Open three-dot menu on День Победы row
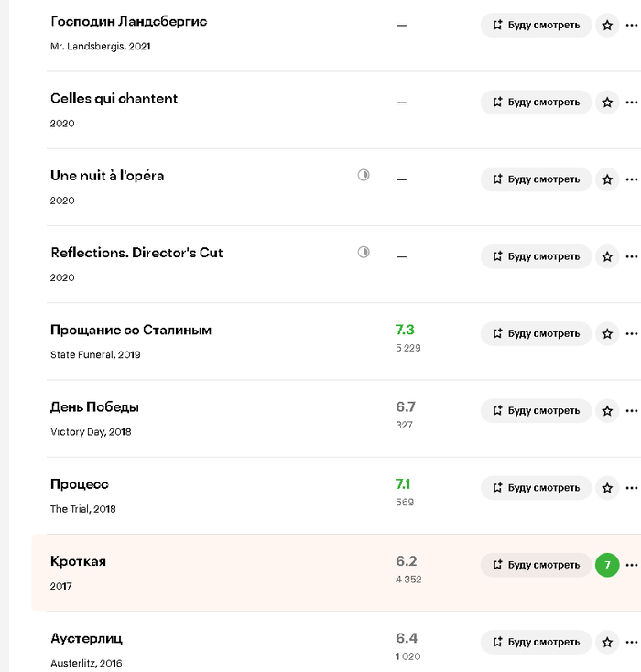This screenshot has width=641, height=672. 631,410
